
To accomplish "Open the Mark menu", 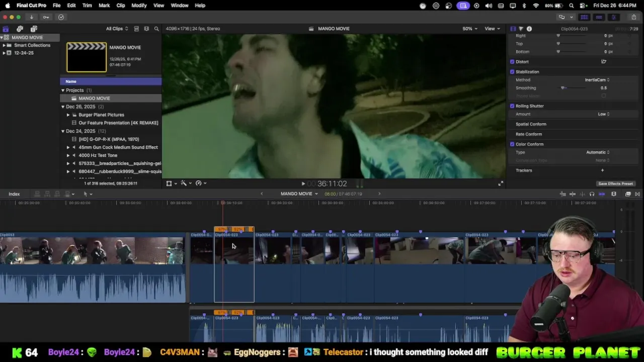I will tap(104, 6).
